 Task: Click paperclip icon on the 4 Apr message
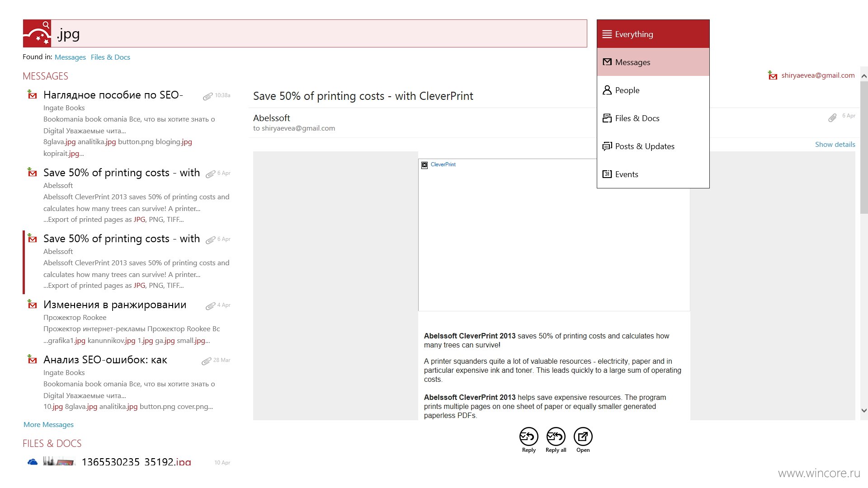(x=210, y=306)
